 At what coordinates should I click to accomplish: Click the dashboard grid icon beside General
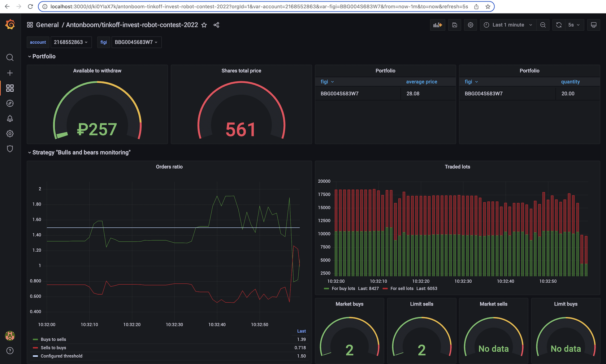(x=30, y=25)
